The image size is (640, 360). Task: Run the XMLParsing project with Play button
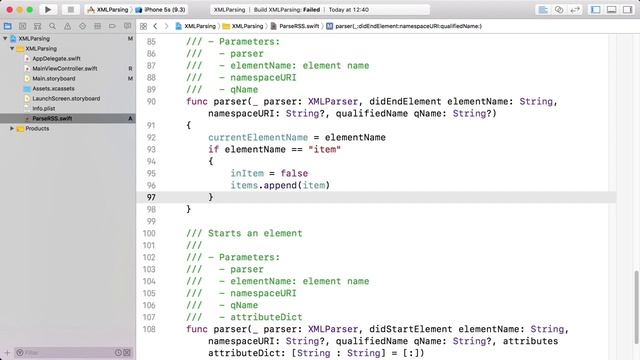pos(48,9)
